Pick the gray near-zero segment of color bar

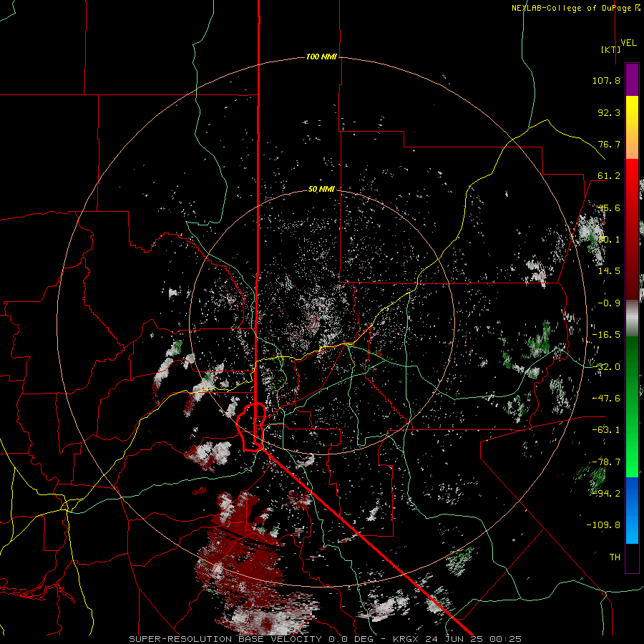(x=632, y=318)
